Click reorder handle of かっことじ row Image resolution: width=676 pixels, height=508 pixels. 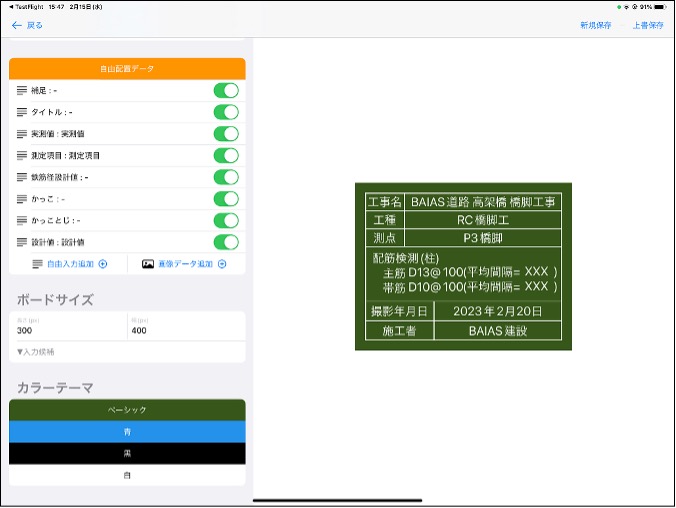coord(22,220)
